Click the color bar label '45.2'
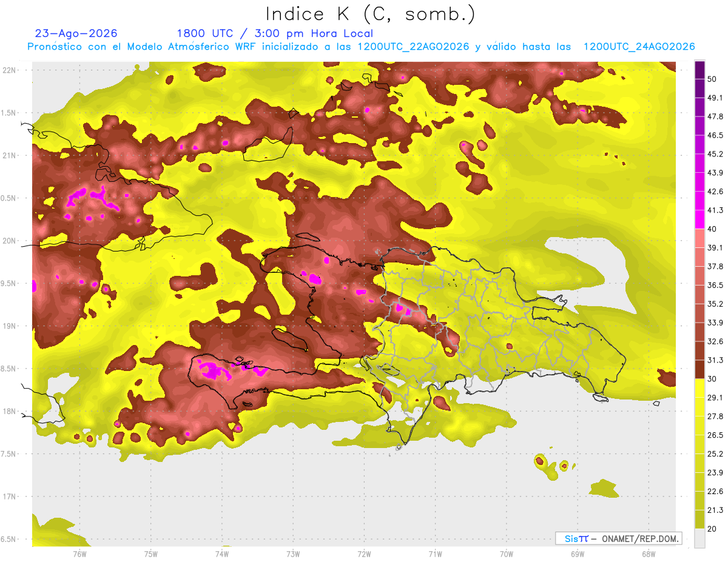The width and height of the screenshot is (728, 562). pyautogui.click(x=715, y=154)
